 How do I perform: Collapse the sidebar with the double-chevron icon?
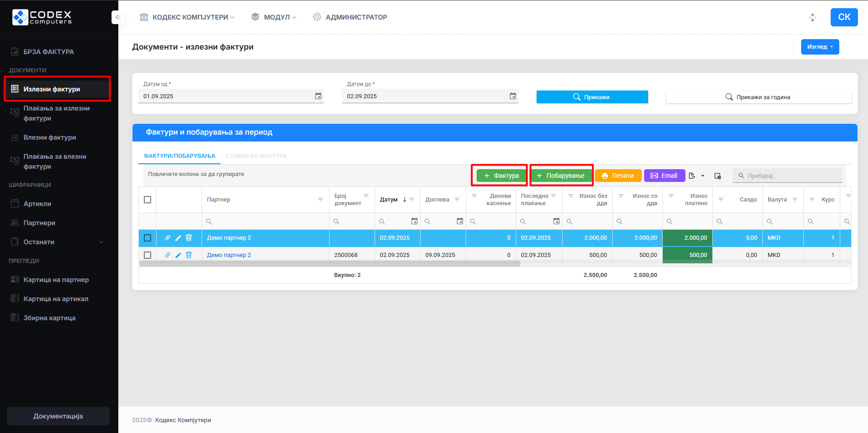(117, 17)
